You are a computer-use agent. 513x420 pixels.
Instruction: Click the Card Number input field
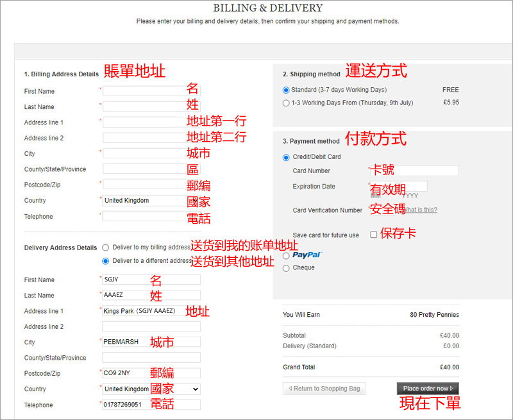(x=423, y=171)
